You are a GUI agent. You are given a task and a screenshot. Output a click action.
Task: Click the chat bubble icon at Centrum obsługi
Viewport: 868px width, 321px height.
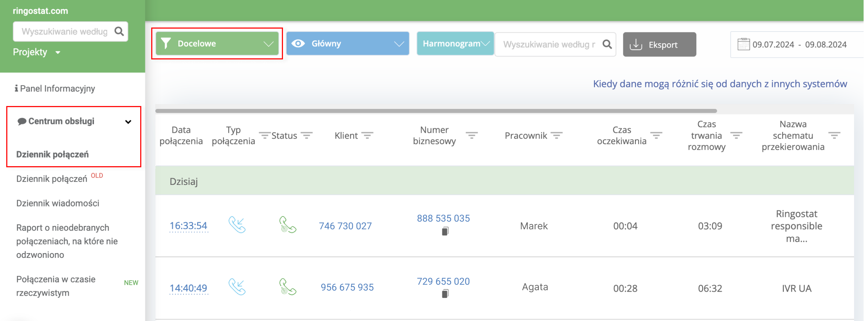(22, 121)
